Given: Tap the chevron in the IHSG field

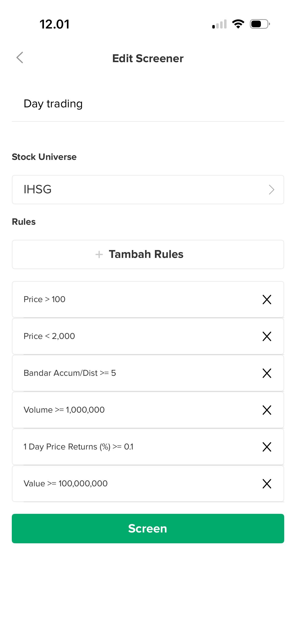Looking at the screenshot, I should 271,190.
